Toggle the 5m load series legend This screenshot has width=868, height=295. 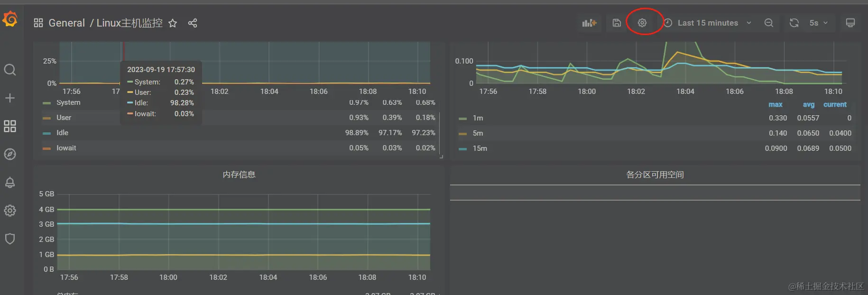478,133
